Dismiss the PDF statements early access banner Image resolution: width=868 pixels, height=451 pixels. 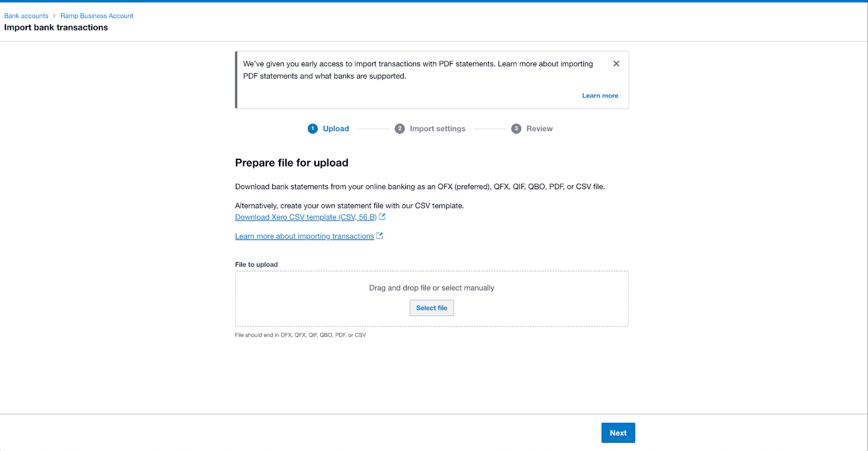(x=616, y=63)
